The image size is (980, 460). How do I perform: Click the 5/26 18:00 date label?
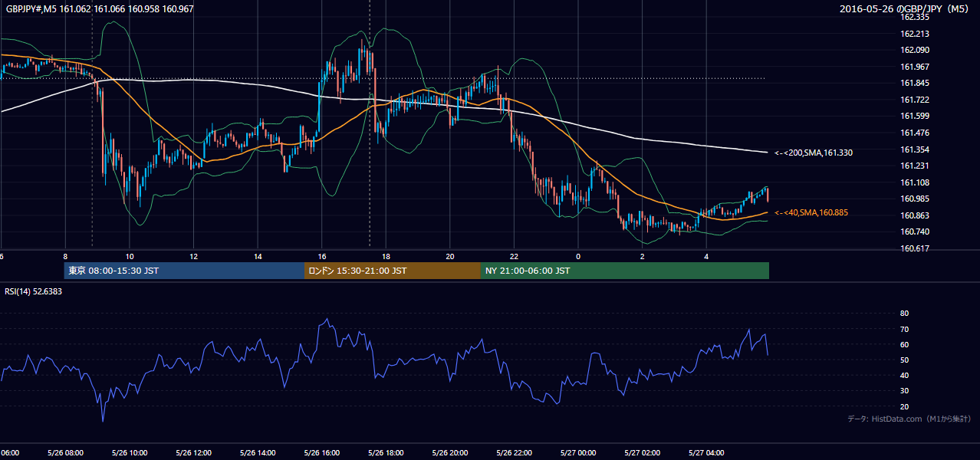pos(386,453)
